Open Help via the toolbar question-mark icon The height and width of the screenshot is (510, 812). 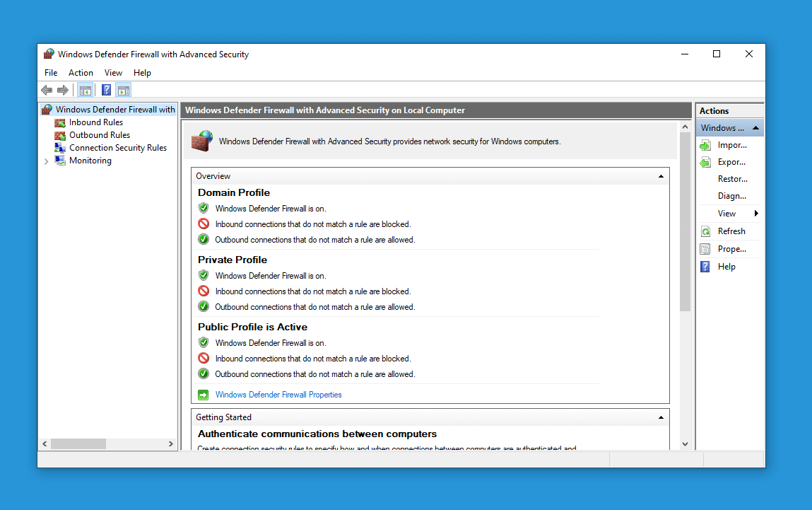[x=106, y=90]
